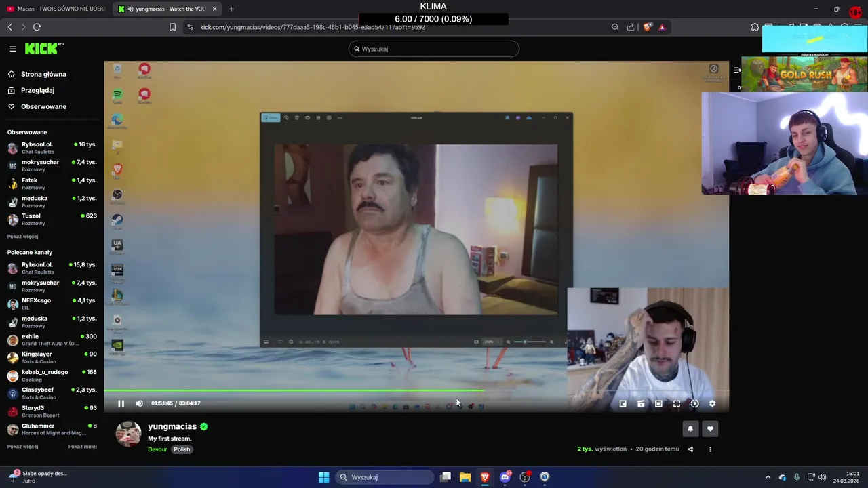Share this VOD

pos(690,449)
